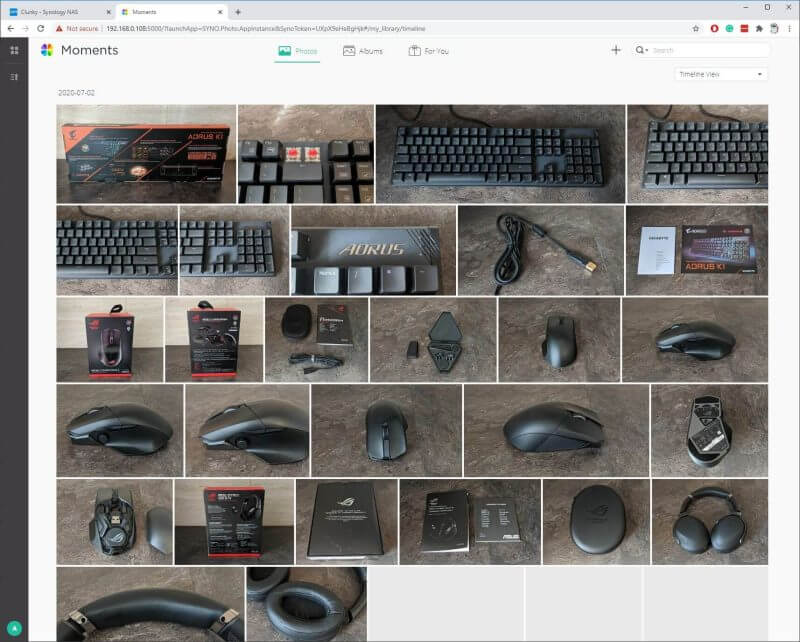Open Chrome three-dot menu
The image size is (800, 642).
pos(789,29)
